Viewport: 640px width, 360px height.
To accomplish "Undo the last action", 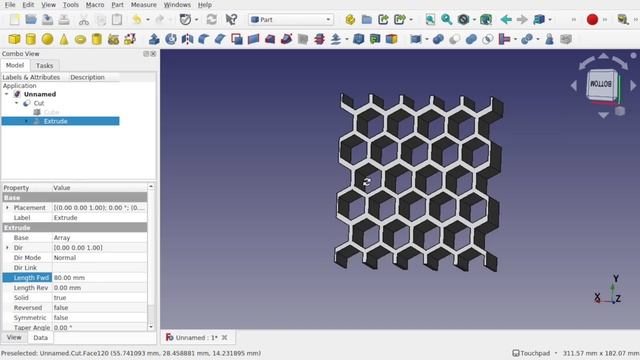I will tap(137, 20).
